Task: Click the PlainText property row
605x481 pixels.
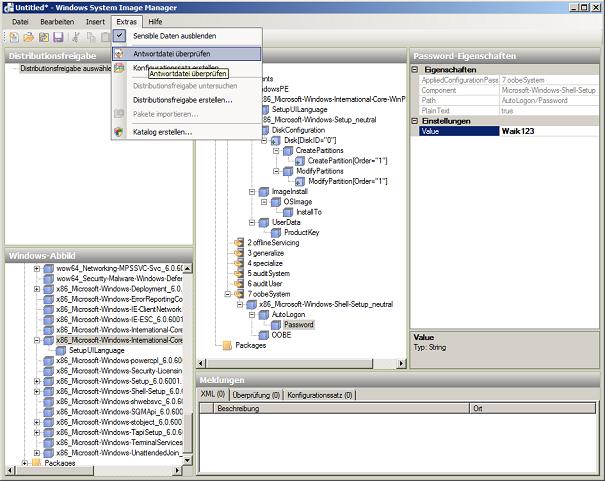Action: [509, 111]
